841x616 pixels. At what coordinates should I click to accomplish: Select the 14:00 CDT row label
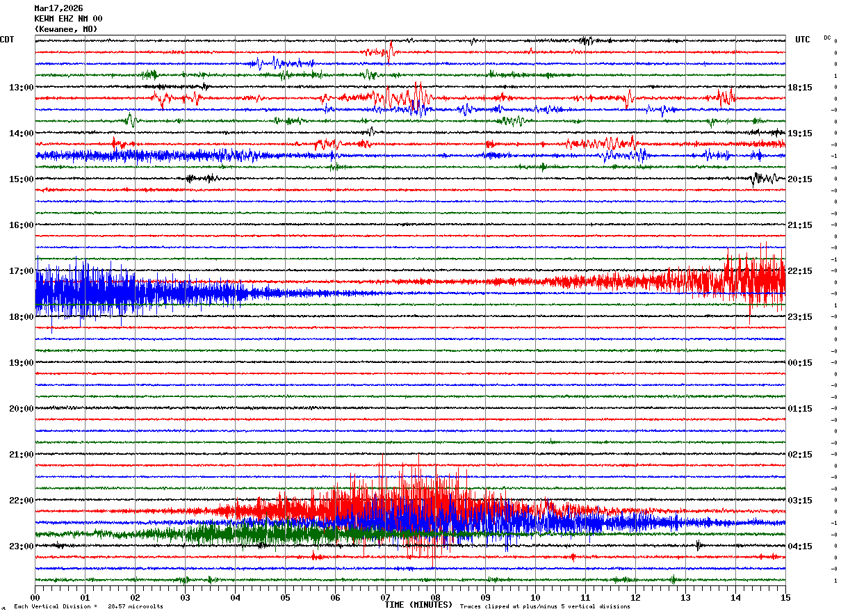point(21,133)
